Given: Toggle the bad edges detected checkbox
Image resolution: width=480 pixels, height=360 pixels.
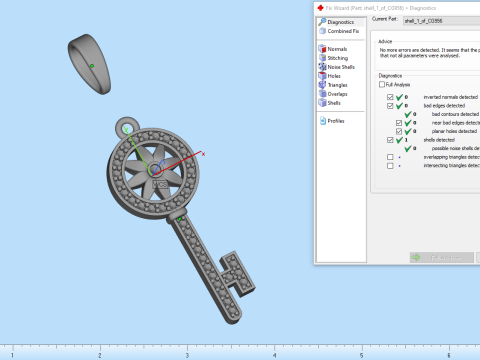Looking at the screenshot, I should (x=390, y=106).
